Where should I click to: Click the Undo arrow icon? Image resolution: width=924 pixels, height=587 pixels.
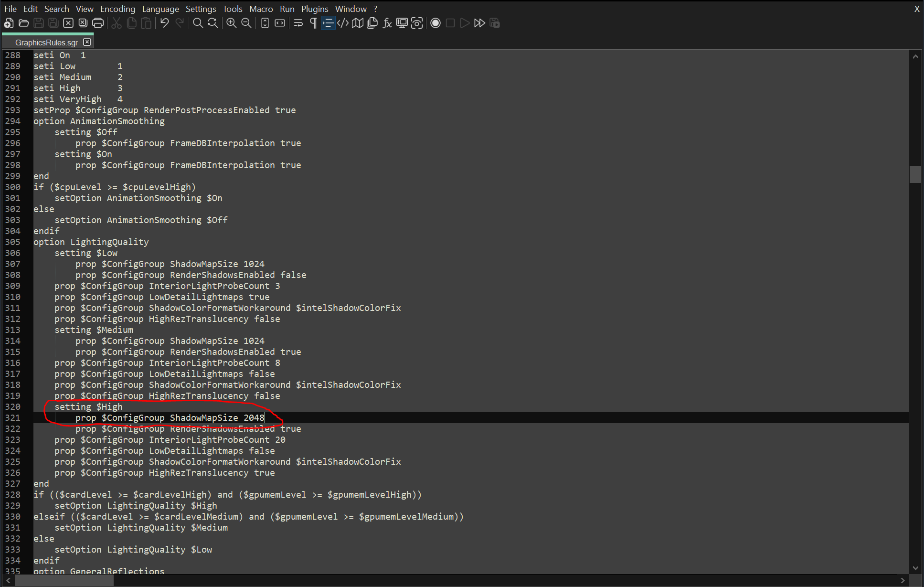164,23
